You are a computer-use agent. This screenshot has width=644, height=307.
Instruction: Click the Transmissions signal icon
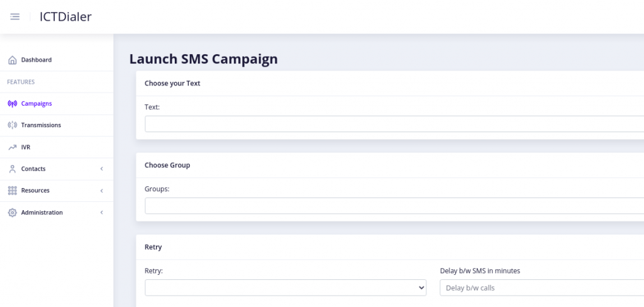tap(13, 125)
